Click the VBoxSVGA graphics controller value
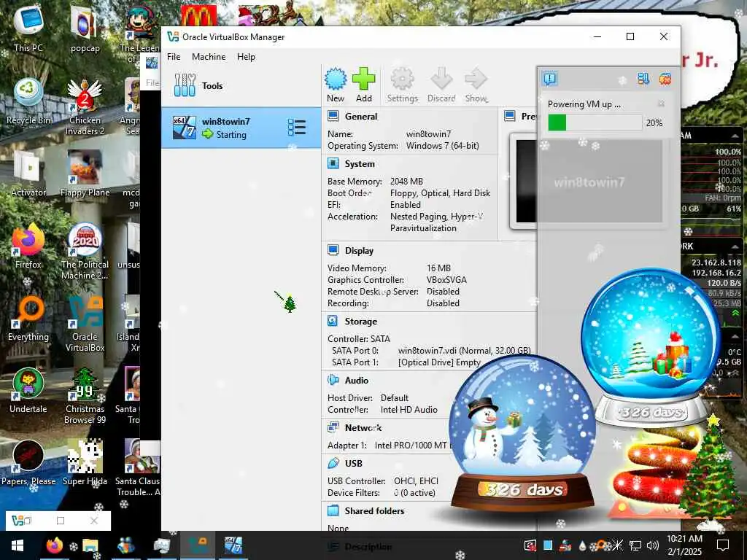Viewport: 747px width, 560px height. click(x=446, y=280)
